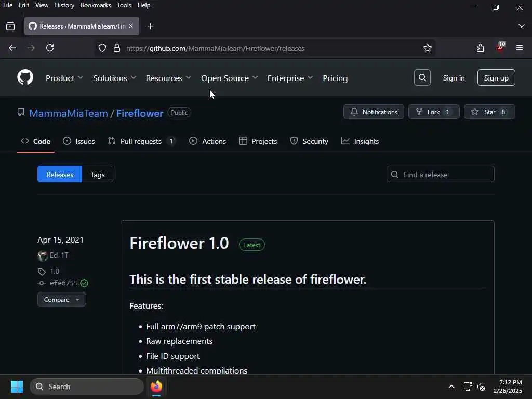Viewport: 532px width, 399px height.
Task: List all tabs with the chevron button
Action: click(x=521, y=26)
